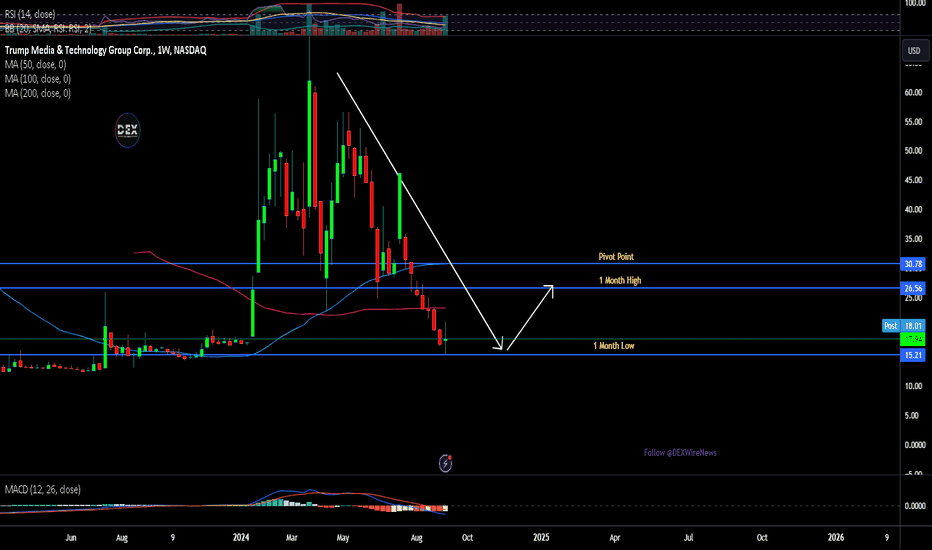932x550 pixels.
Task: Click the 1 Month Low label
Action: (613, 345)
